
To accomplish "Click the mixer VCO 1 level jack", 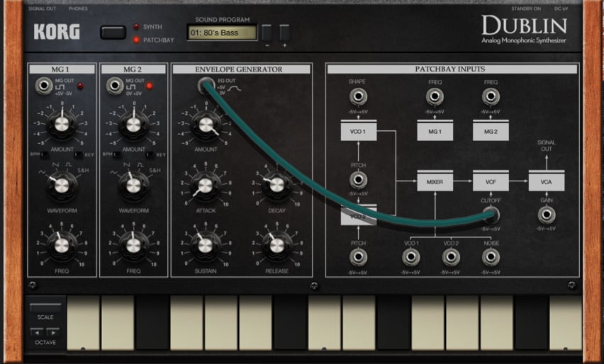I will [410, 257].
